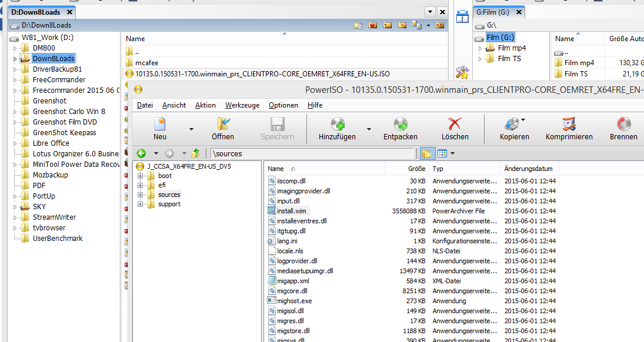Click the Brennen burn toolbar icon

[x=623, y=123]
